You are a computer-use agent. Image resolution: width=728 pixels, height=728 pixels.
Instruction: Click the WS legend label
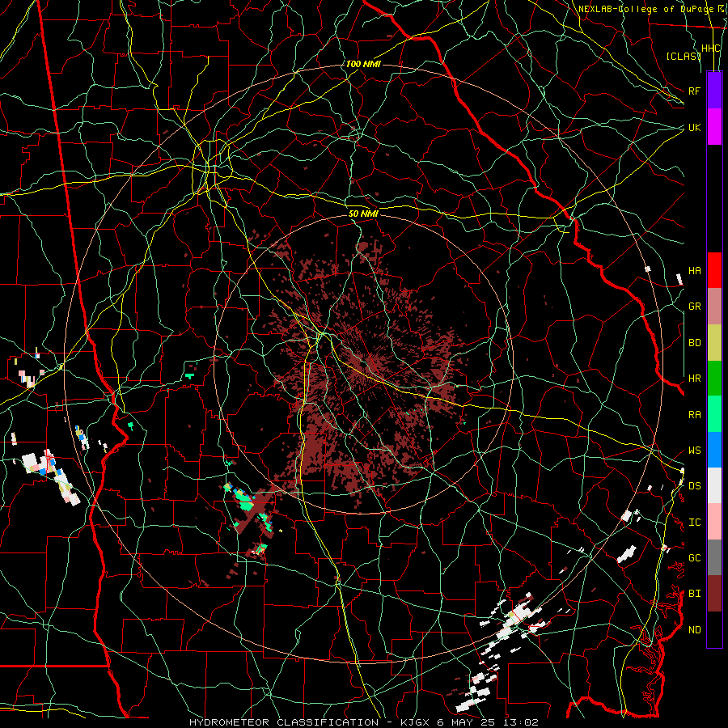pos(694,451)
